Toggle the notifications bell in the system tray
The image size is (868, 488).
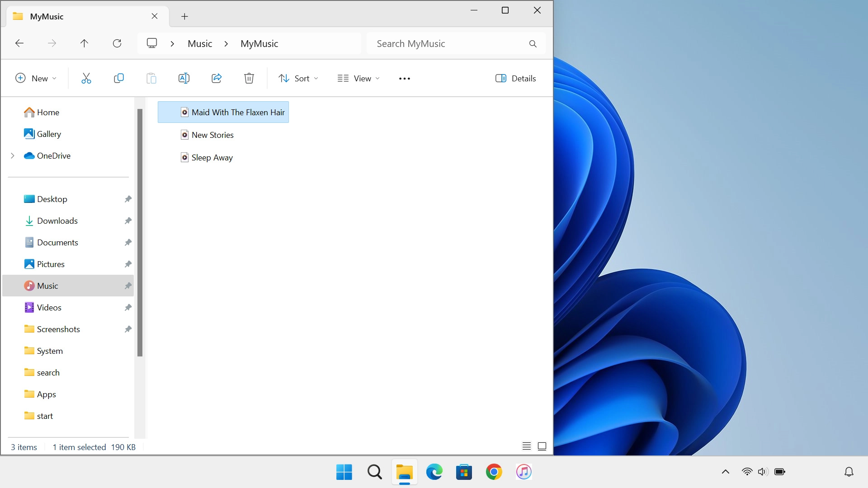(x=848, y=471)
